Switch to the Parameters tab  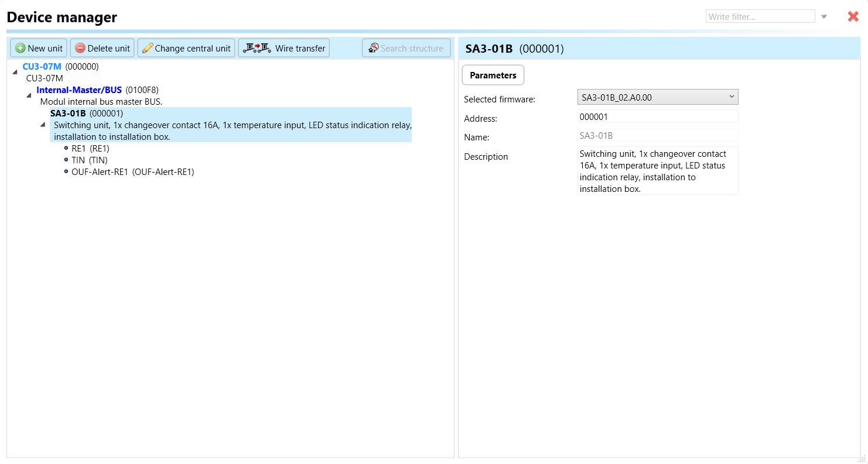pos(493,75)
